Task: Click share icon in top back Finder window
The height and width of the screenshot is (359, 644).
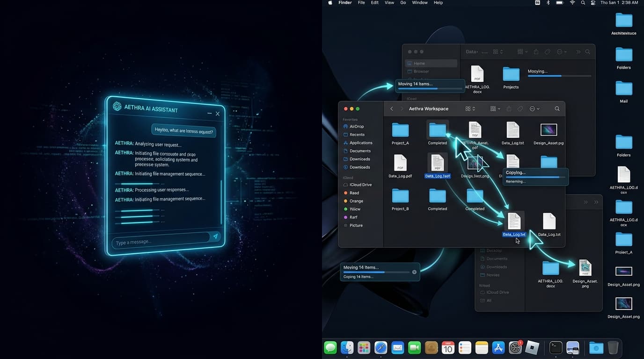Action: [x=536, y=52]
